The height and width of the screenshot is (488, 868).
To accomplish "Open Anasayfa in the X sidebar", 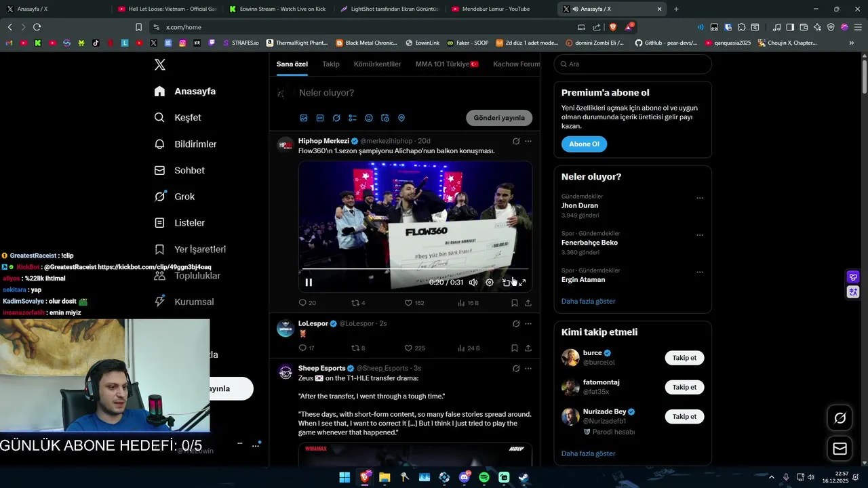I will [185, 91].
